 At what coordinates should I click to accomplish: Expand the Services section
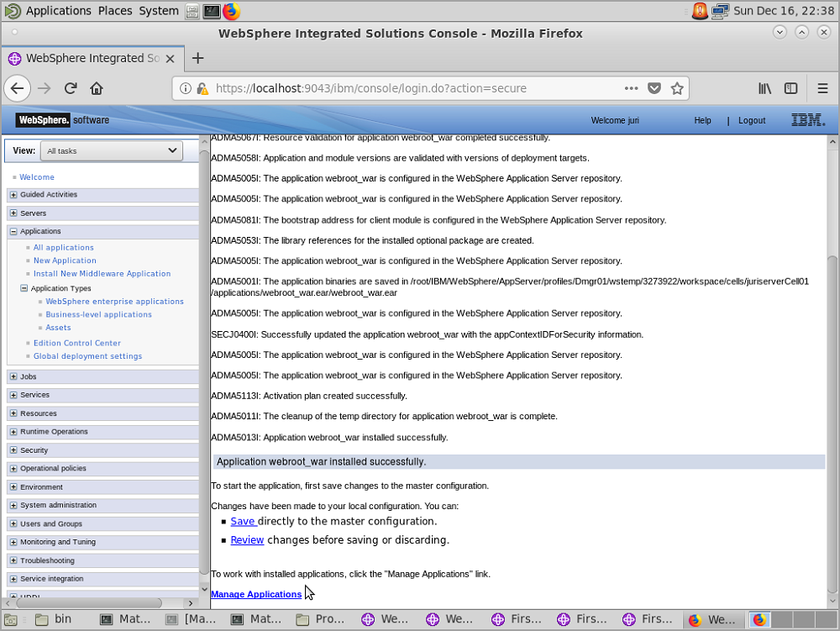point(13,395)
